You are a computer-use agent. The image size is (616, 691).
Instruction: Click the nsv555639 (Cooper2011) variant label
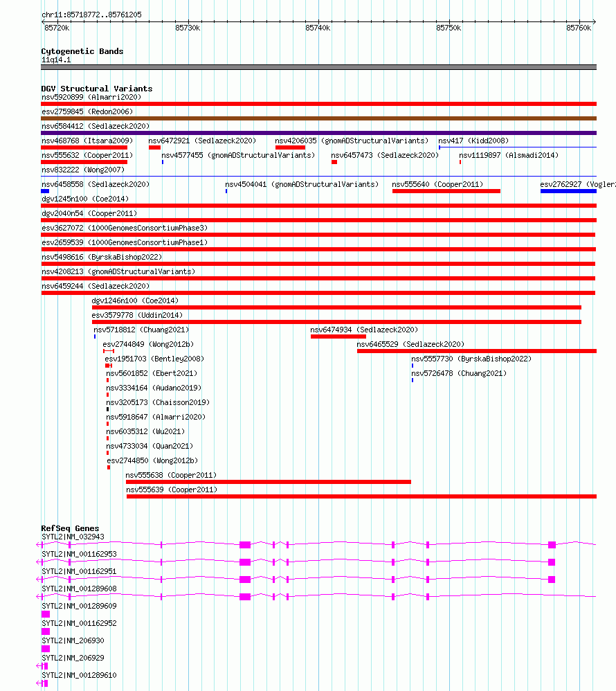click(x=172, y=490)
